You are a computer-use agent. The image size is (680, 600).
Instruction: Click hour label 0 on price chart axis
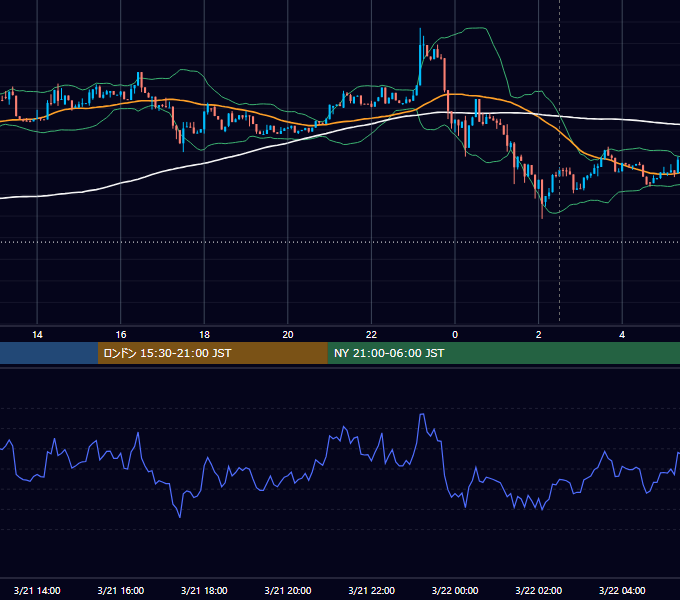[455, 335]
